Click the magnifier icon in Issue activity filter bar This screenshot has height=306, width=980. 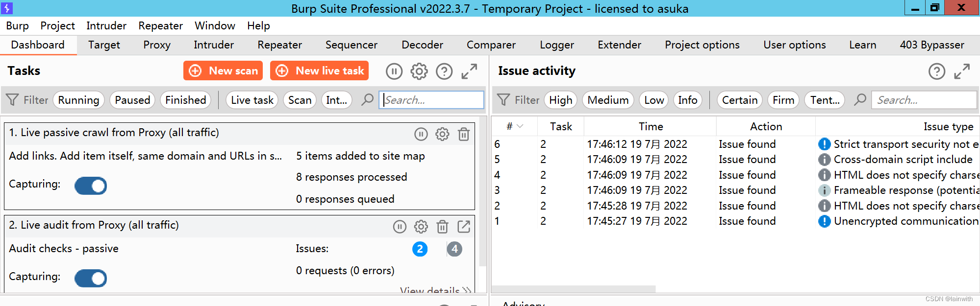(860, 100)
